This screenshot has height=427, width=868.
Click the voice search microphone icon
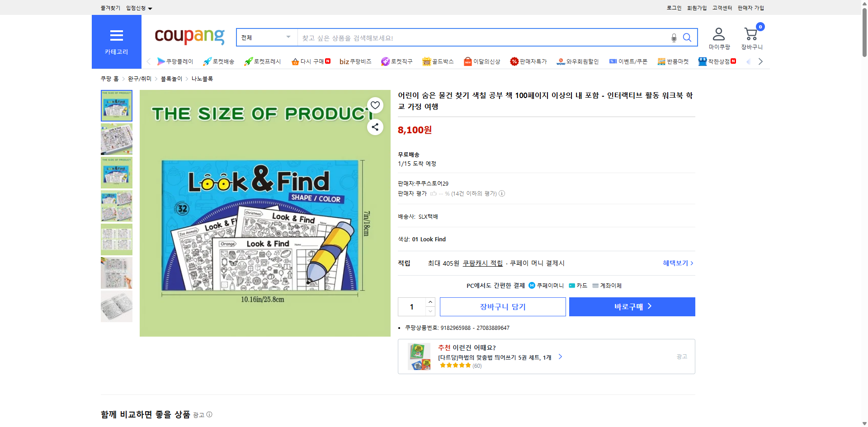click(673, 38)
